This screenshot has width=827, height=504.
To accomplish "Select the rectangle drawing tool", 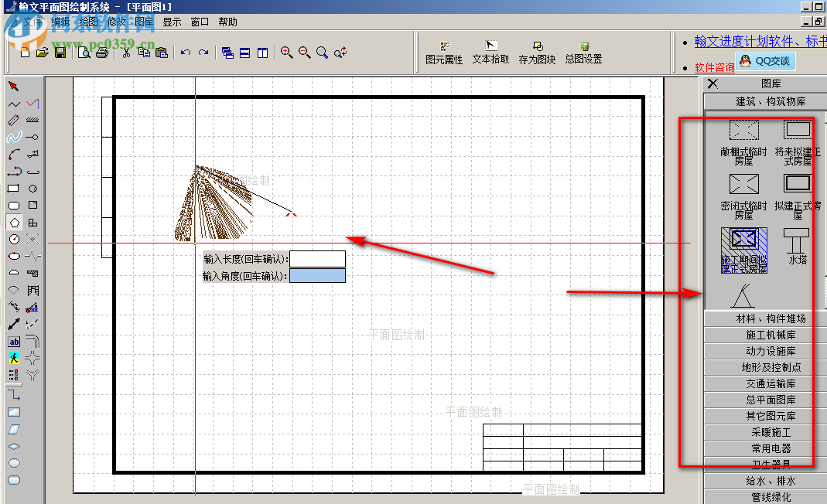I will pos(13,188).
